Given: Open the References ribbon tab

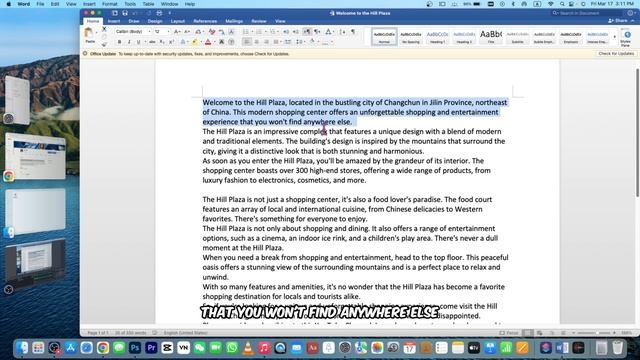Looking at the screenshot, I should (x=205, y=21).
